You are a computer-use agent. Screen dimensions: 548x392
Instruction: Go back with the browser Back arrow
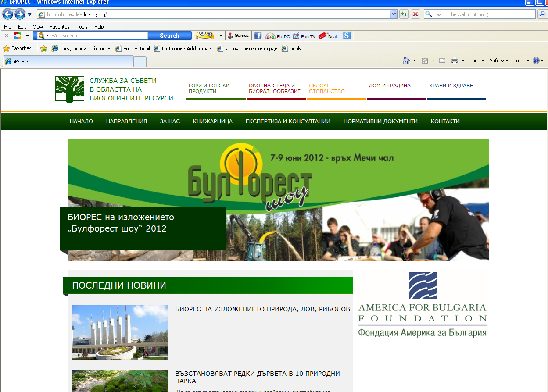point(7,14)
